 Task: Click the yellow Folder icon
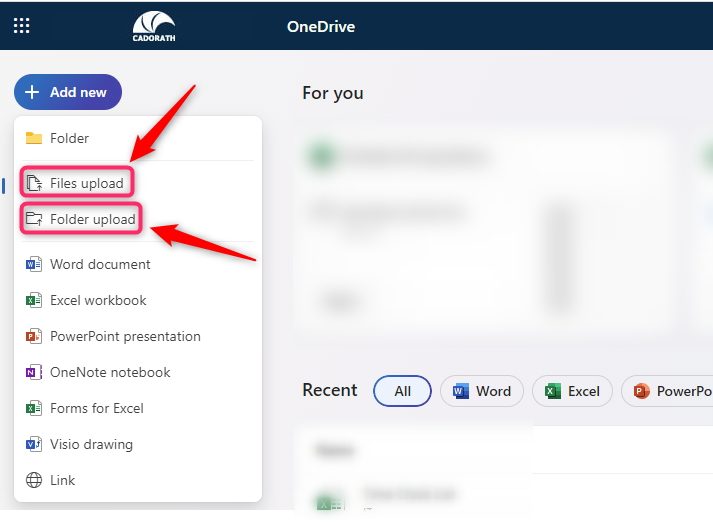tap(34, 138)
